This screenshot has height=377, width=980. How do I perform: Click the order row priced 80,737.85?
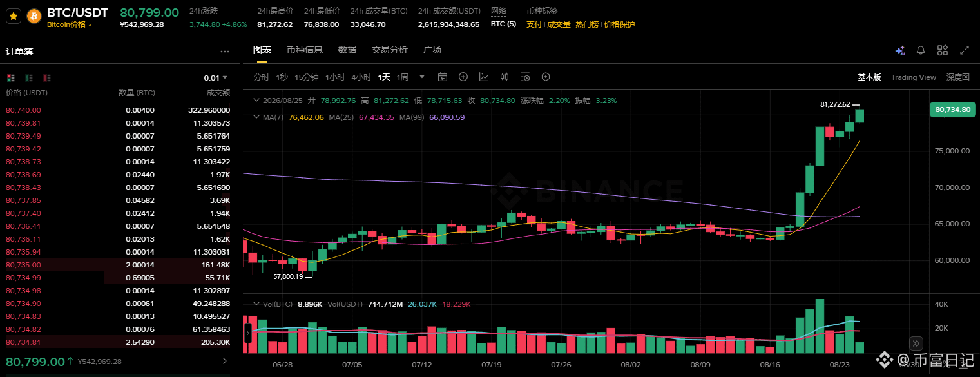point(118,200)
